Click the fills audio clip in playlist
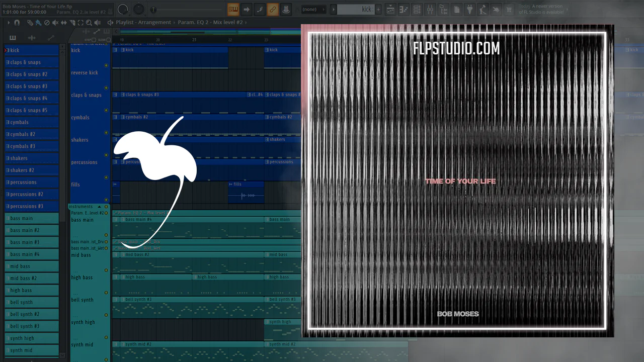 click(x=246, y=192)
